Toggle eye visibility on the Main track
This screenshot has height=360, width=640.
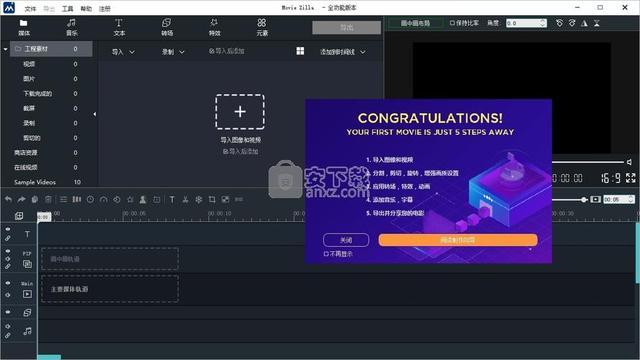8,283
